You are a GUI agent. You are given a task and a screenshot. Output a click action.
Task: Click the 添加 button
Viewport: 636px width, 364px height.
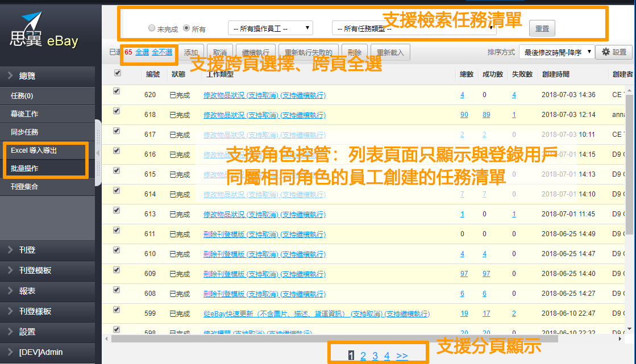191,52
